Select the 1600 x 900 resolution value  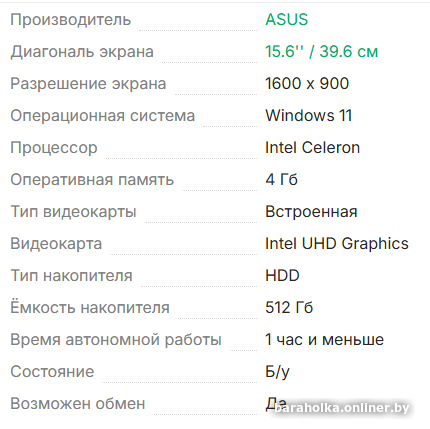coord(307,83)
